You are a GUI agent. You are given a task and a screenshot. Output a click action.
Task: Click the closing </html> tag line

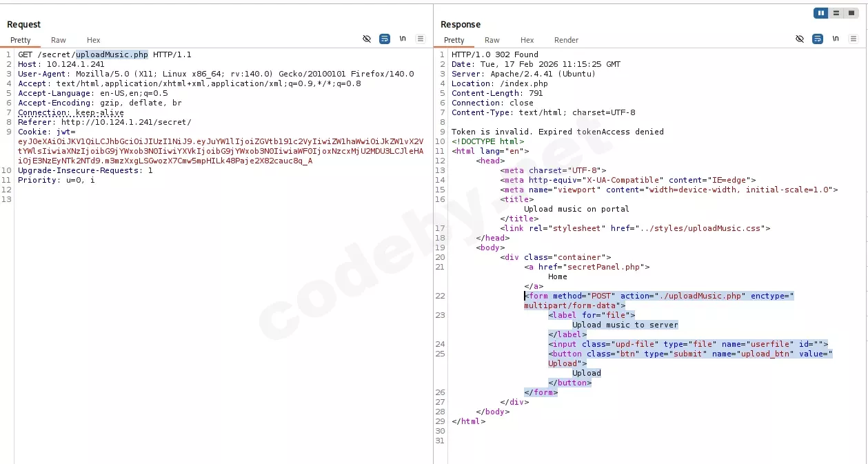(469, 421)
